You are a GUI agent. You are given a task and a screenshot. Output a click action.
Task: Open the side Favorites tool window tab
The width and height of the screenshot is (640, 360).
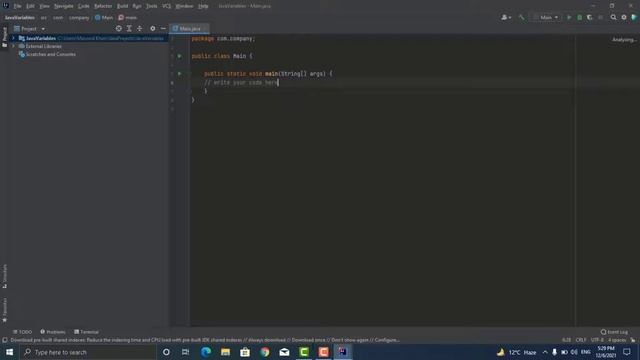point(4,310)
